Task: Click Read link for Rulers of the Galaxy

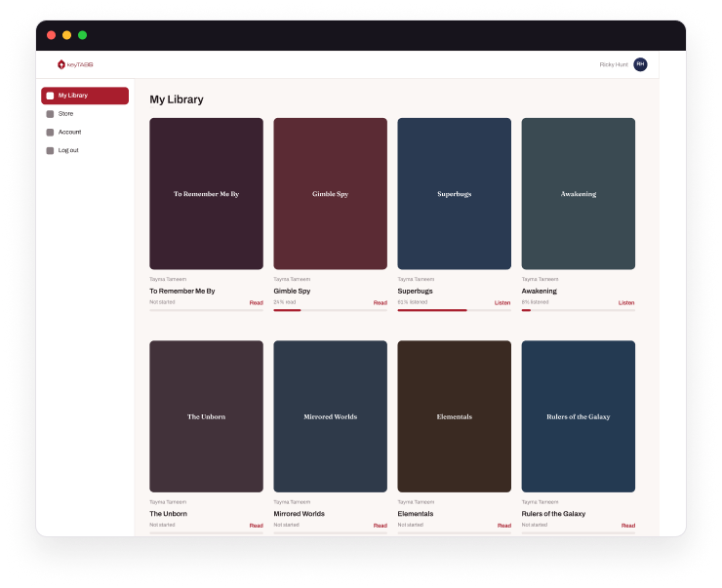Action: [x=628, y=526]
